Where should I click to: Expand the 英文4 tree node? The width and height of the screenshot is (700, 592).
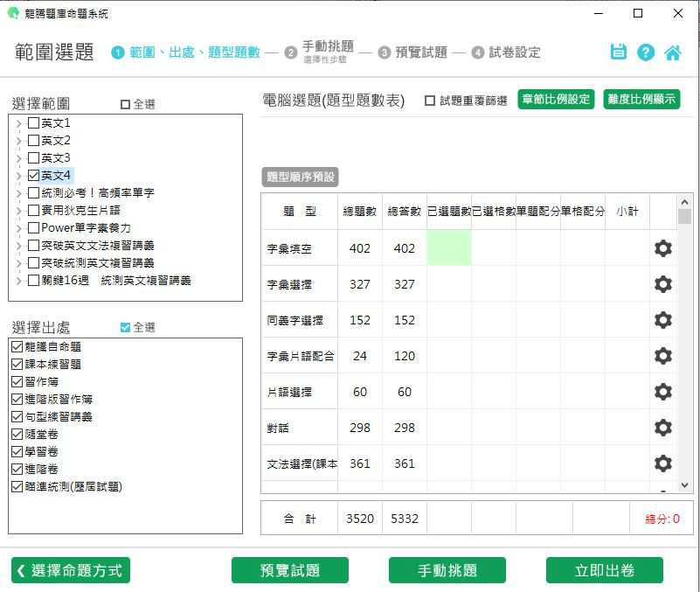click(18, 176)
